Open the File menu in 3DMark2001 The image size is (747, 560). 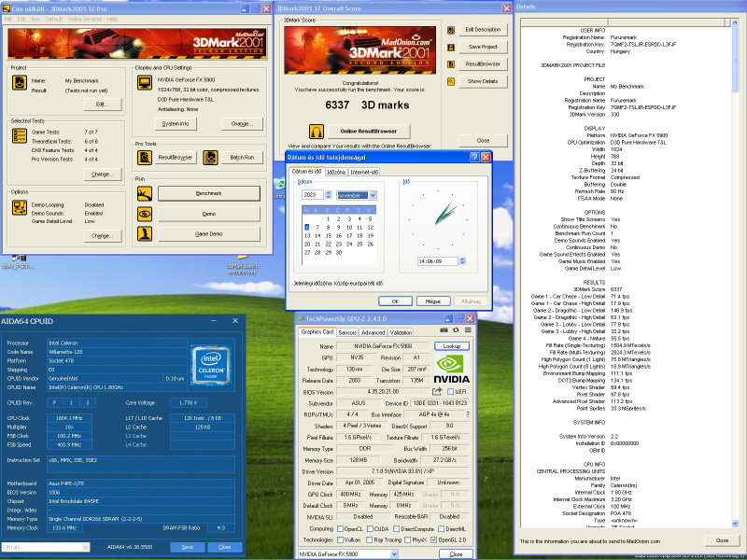(8, 20)
